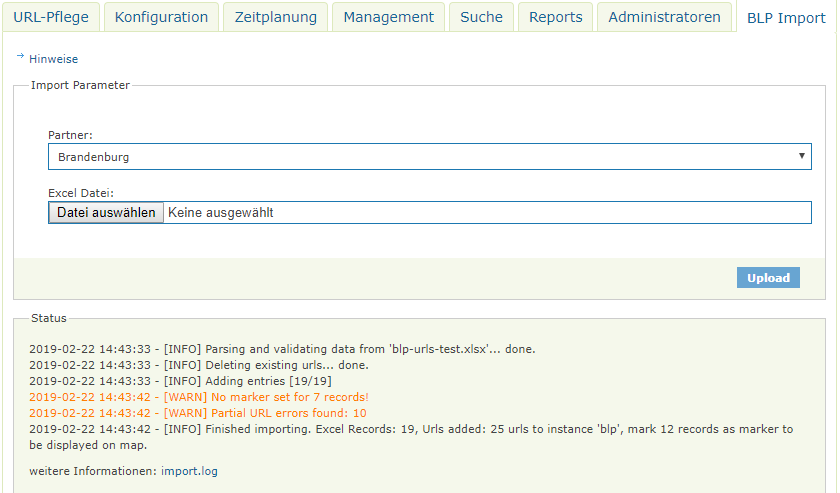Open the Reports tab

pos(555,17)
